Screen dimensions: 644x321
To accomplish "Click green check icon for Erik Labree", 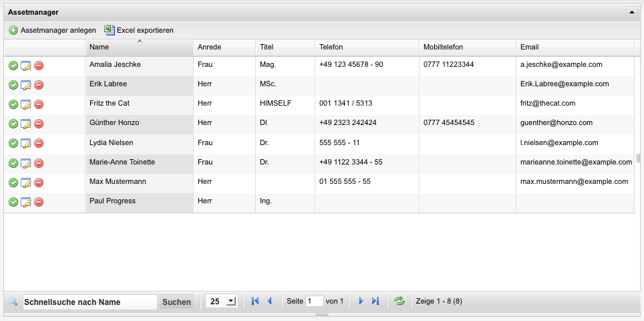I will coord(13,85).
